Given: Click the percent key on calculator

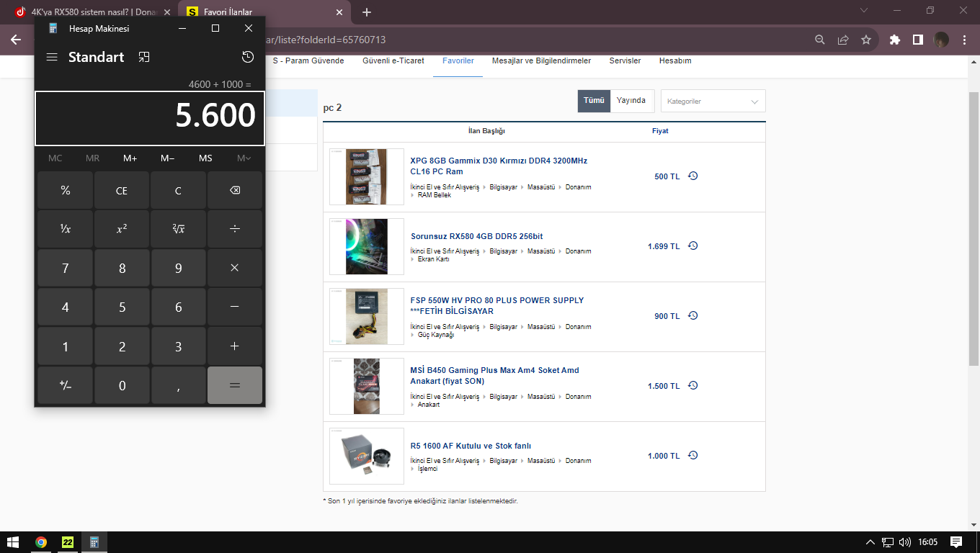Looking at the screenshot, I should 66,190.
